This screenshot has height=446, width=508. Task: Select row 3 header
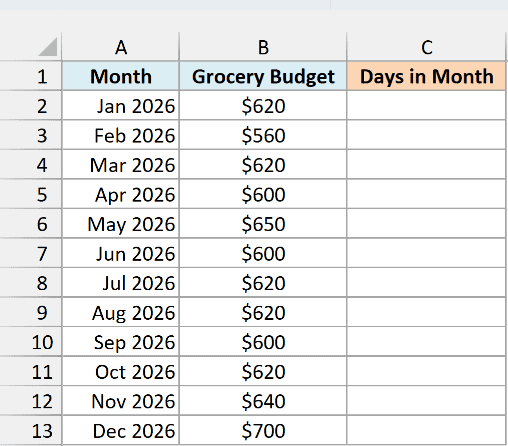pos(31,135)
